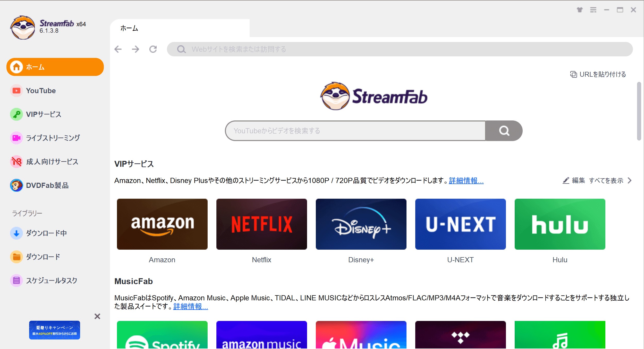Open the U-NEXT service tile
Image resolution: width=644 pixels, height=349 pixels.
(x=461, y=224)
